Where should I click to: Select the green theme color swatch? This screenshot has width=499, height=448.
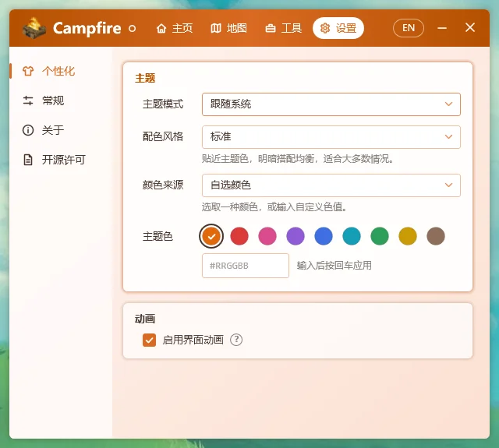point(380,236)
